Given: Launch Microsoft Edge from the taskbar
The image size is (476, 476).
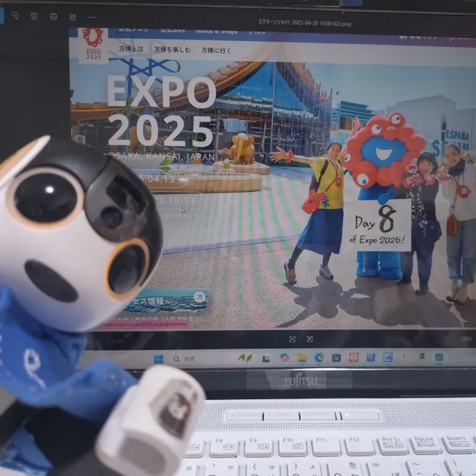Looking at the screenshot, I should coord(319,358).
